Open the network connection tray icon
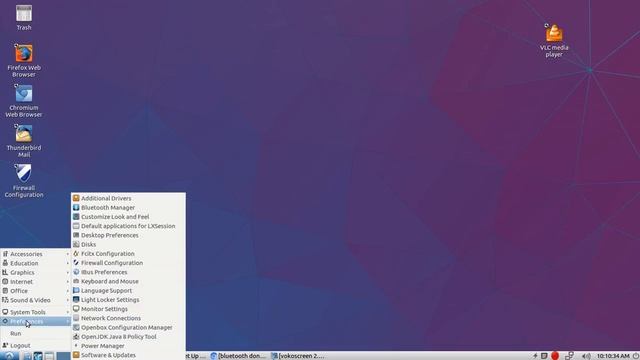The width and height of the screenshot is (640, 360). tap(569, 356)
